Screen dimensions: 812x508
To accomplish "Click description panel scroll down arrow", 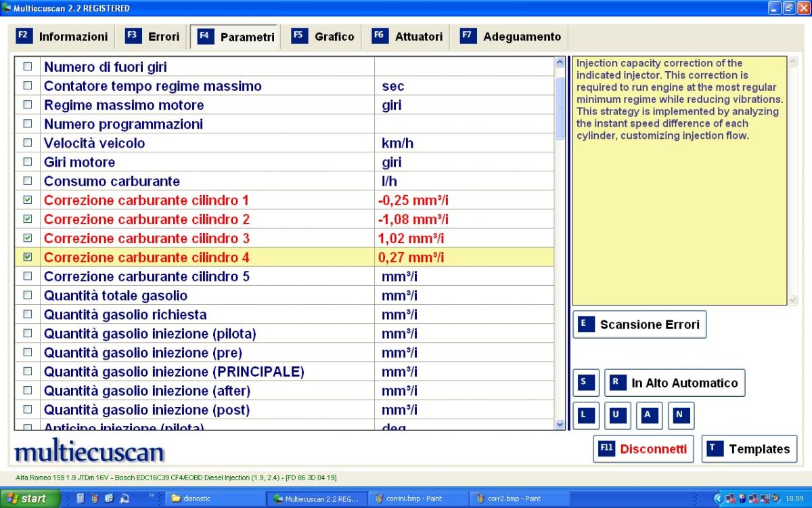I will coord(793,299).
